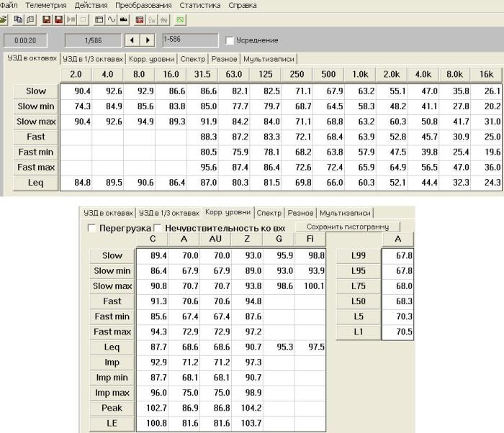The width and height of the screenshot is (504, 433).
Task: Toggle the Нечувствительность ко вх checkbox
Action: tap(158, 228)
